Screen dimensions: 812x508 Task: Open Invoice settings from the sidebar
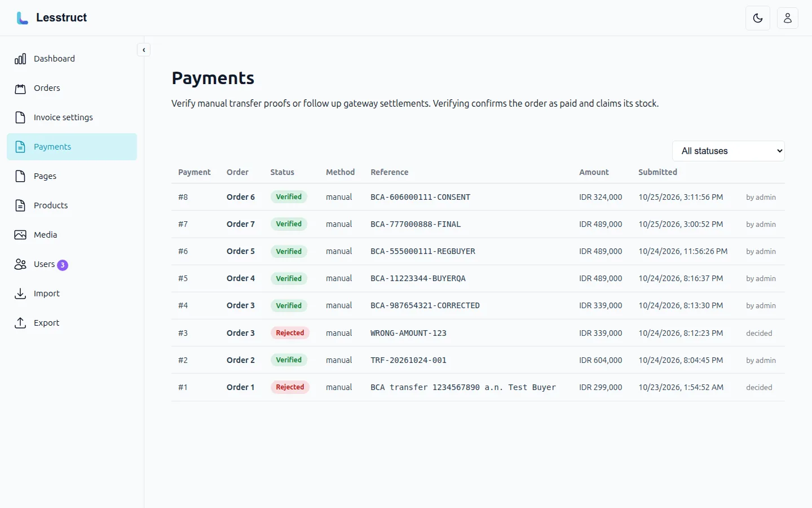click(x=72, y=117)
